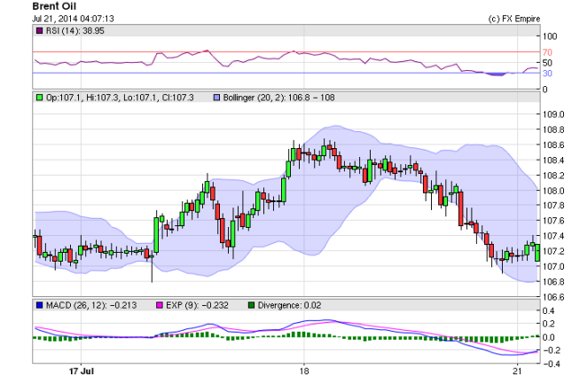Click the price axis label '107.6'
572x392 pixels.
tap(553, 221)
